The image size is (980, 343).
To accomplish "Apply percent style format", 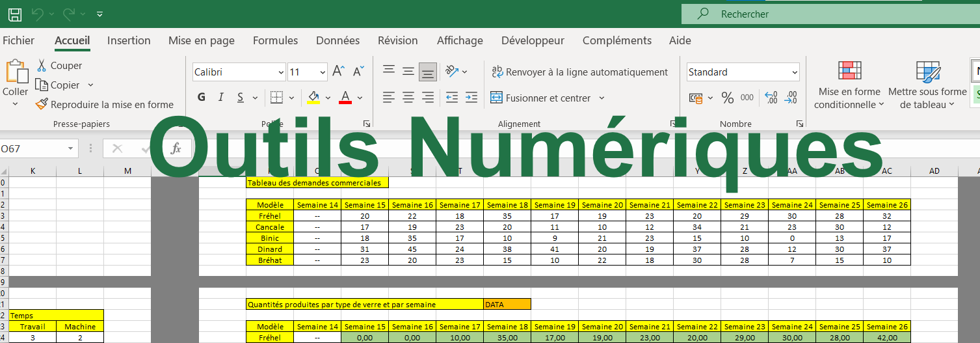I will [x=728, y=98].
